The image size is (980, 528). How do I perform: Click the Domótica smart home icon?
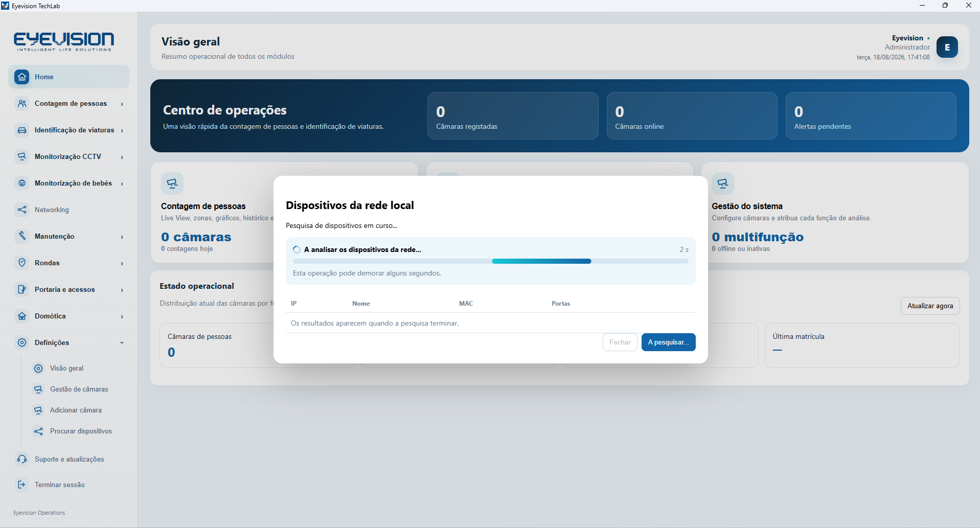pos(22,316)
